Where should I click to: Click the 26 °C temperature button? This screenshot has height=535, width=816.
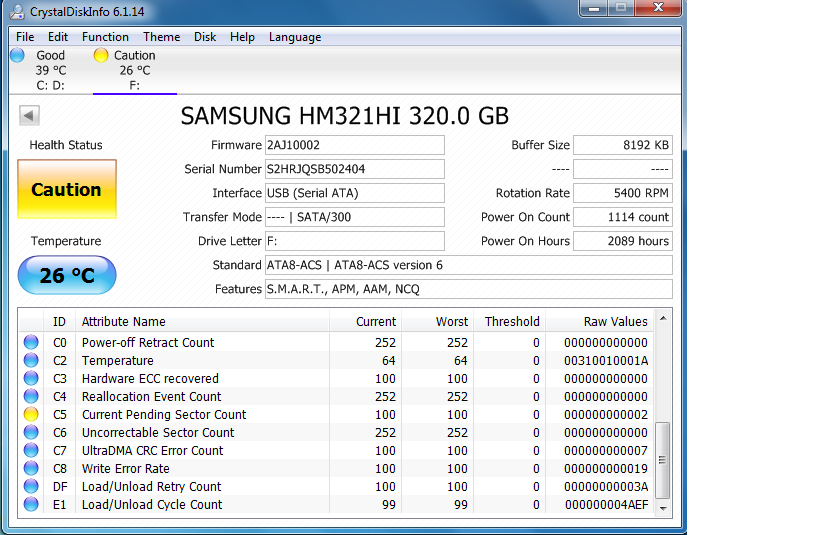[67, 275]
